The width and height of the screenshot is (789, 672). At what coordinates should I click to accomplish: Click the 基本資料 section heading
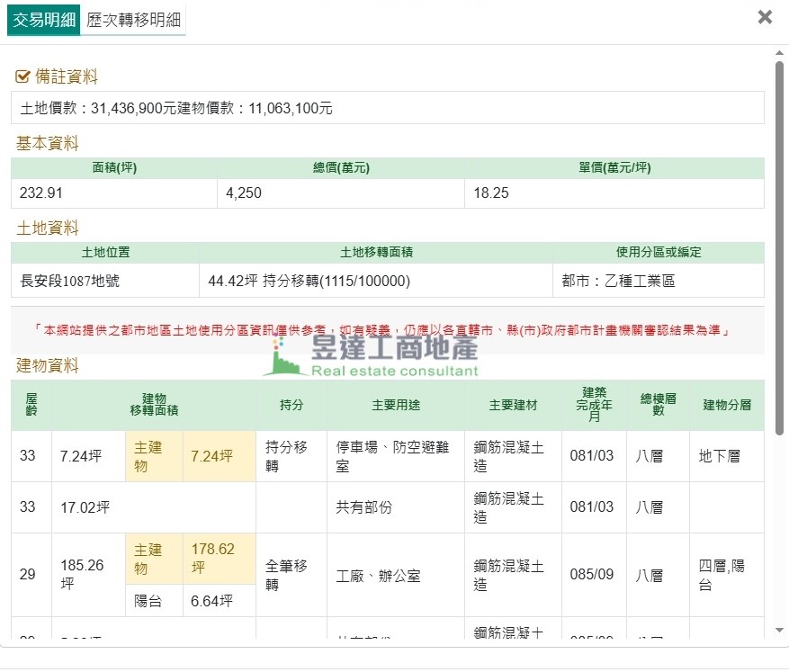(x=47, y=143)
